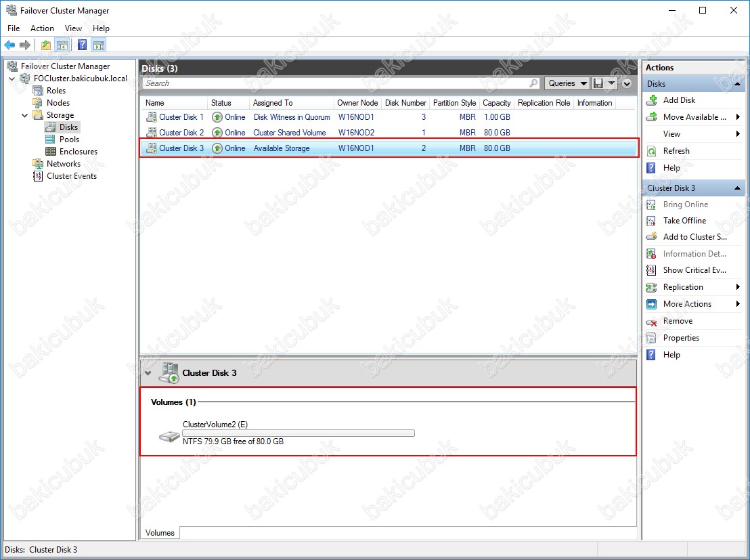Viewport: 750px width, 560px height.
Task: Click the blue Help toolbar icon
Action: 83,45
